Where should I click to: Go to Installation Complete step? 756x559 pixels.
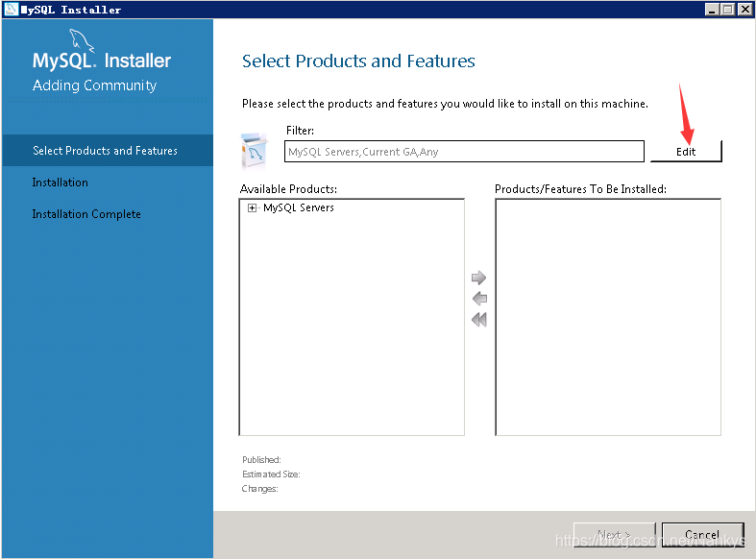point(86,214)
